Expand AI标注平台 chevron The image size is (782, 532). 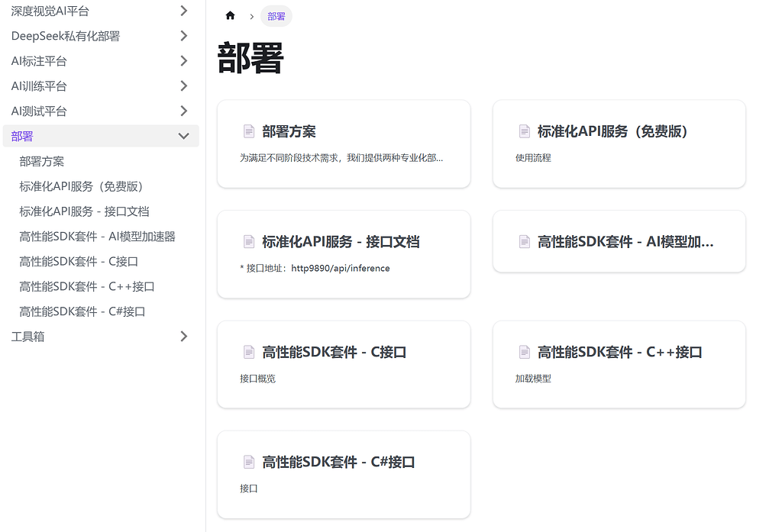pos(183,61)
